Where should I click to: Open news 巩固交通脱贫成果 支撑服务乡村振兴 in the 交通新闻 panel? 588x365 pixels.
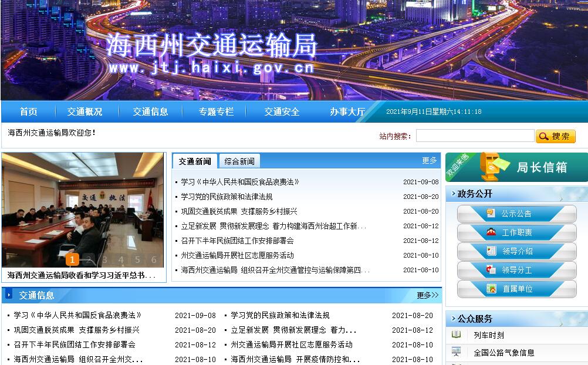point(239,211)
